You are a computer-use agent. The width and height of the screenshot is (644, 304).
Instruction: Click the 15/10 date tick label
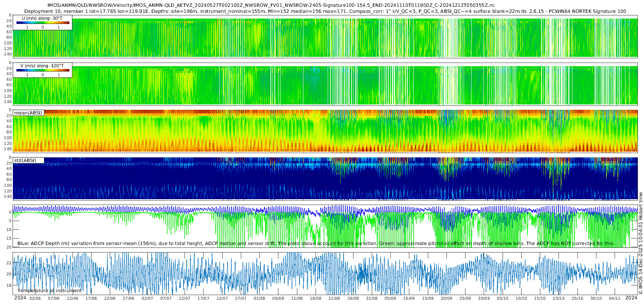[x=540, y=298]
